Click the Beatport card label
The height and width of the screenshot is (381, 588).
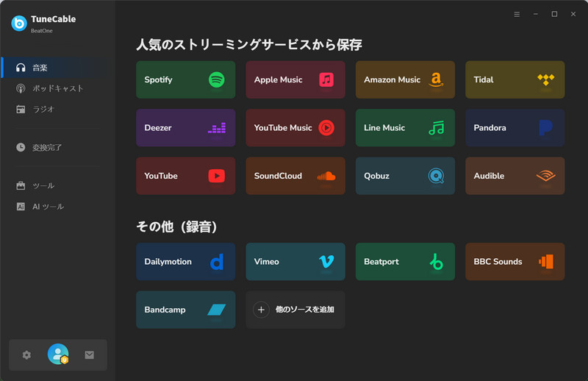point(381,262)
